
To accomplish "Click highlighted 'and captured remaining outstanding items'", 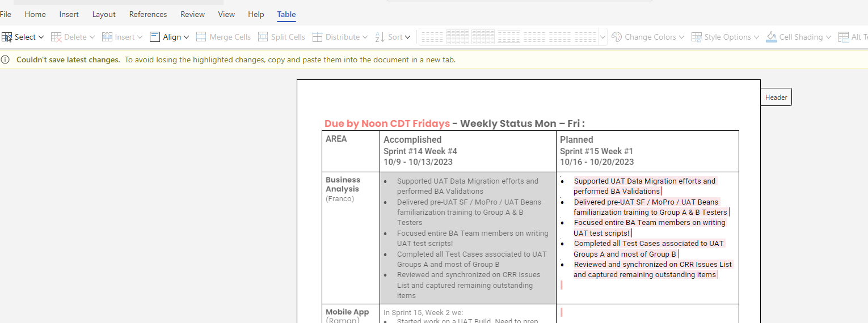I will (644, 274).
